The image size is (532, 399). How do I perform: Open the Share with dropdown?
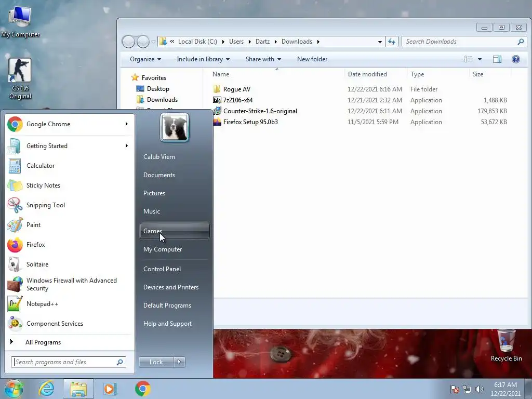pos(263,59)
